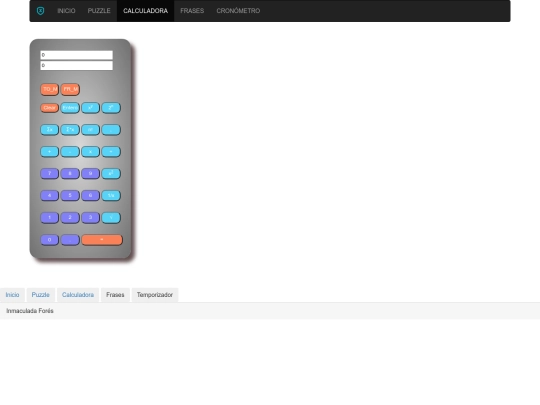
Task: Tap digit 2 on the calculator
Action: pos(70,218)
